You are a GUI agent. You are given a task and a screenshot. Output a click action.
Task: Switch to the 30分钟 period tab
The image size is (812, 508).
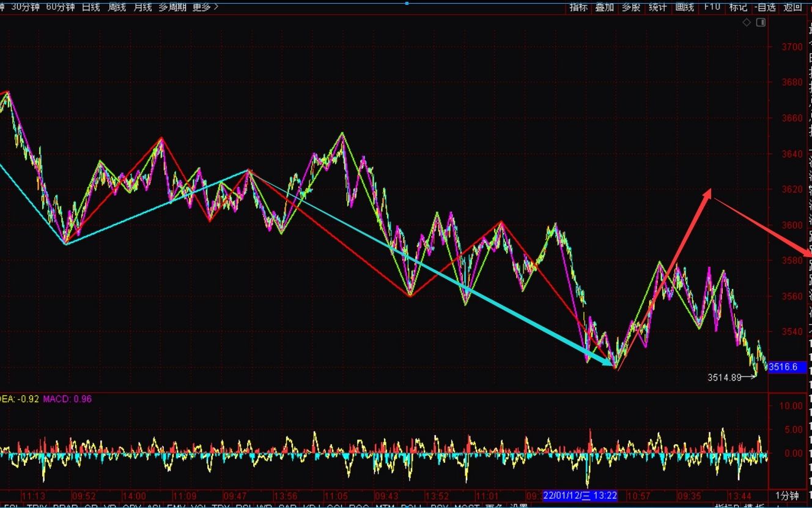[x=26, y=7]
